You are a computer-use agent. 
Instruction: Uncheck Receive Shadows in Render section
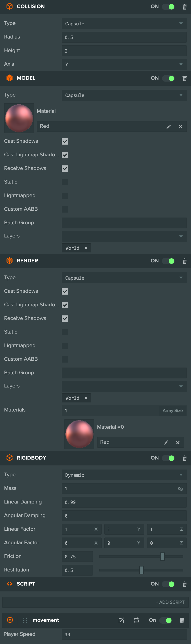click(65, 319)
